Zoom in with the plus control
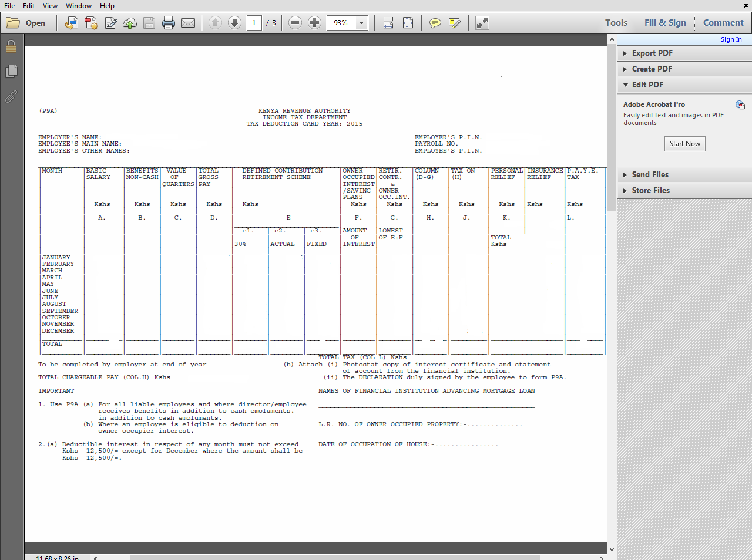752x560 pixels. [314, 23]
